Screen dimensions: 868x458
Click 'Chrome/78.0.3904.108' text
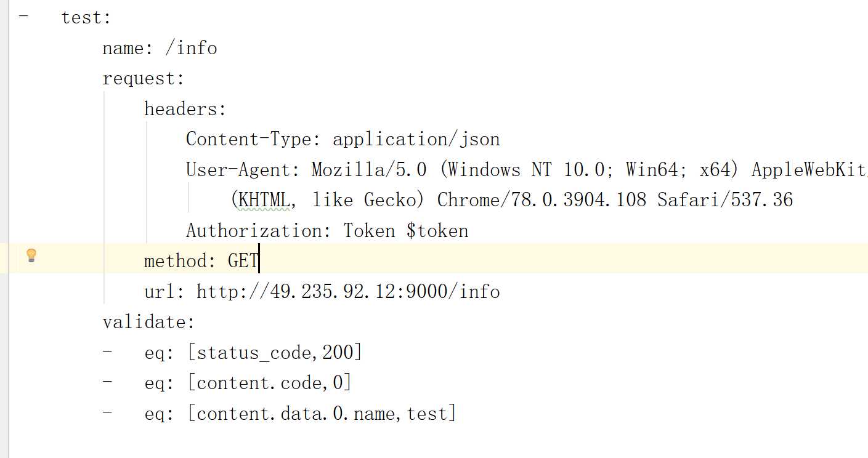coord(541,200)
